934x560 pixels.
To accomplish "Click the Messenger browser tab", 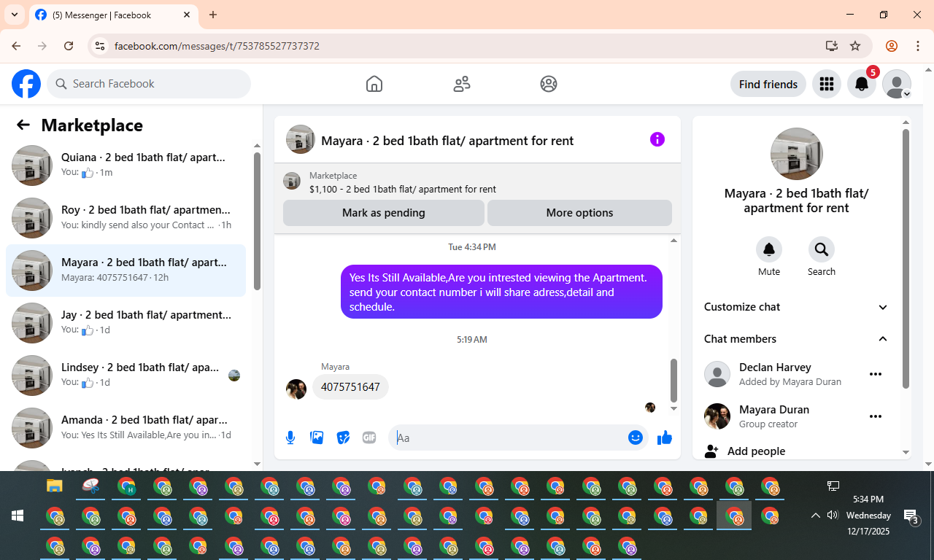I will 113,15.
